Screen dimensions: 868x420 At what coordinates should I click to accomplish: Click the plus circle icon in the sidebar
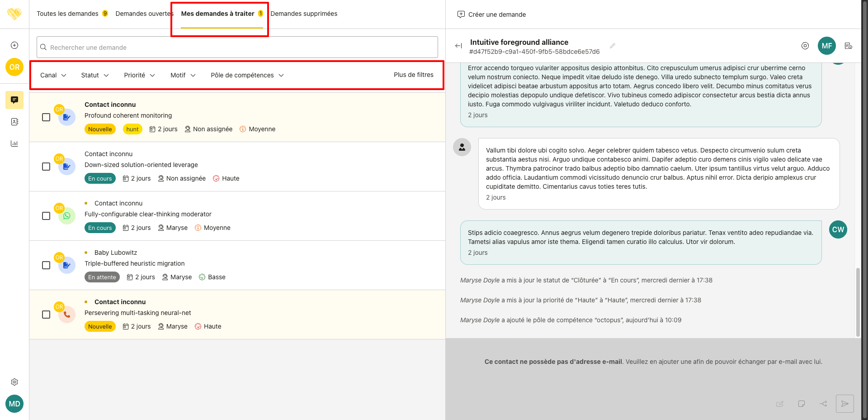pyautogui.click(x=14, y=45)
